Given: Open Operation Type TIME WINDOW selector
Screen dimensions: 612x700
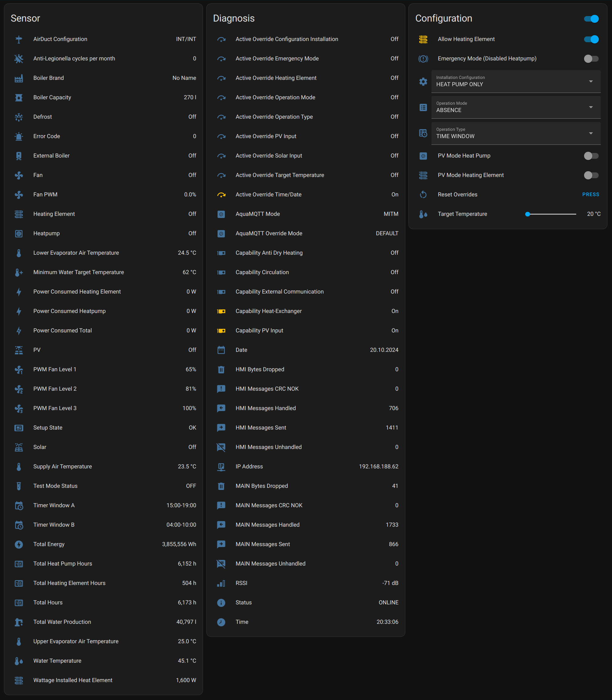Looking at the screenshot, I should 516,133.
